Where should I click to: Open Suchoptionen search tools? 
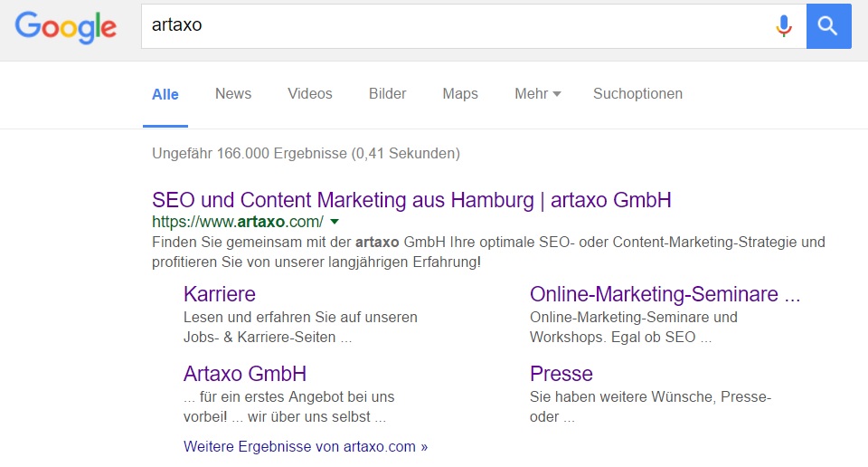click(637, 93)
